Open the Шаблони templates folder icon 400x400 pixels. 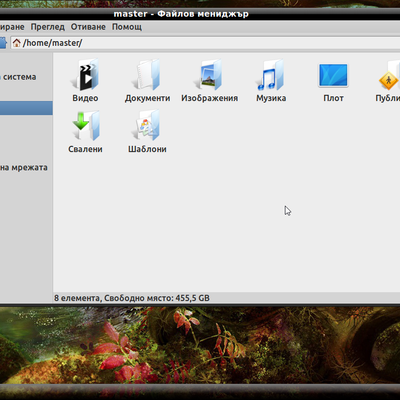pyautogui.click(x=147, y=125)
